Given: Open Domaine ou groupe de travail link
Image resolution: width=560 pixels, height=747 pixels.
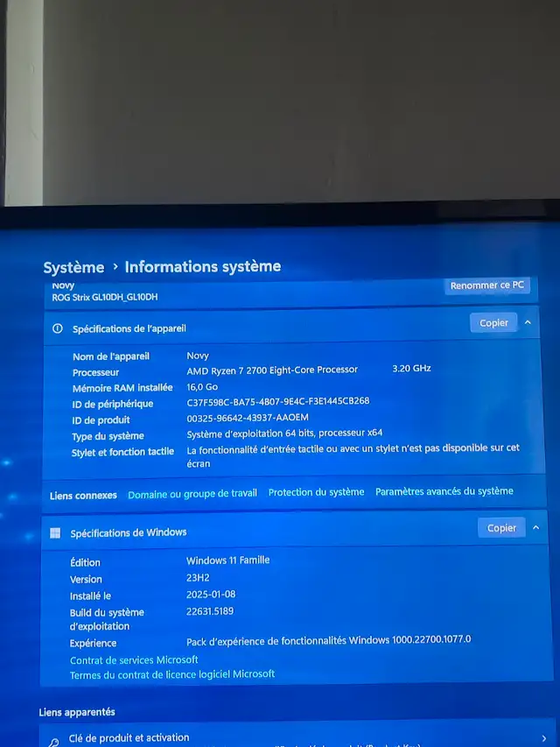Looking at the screenshot, I should point(192,494).
